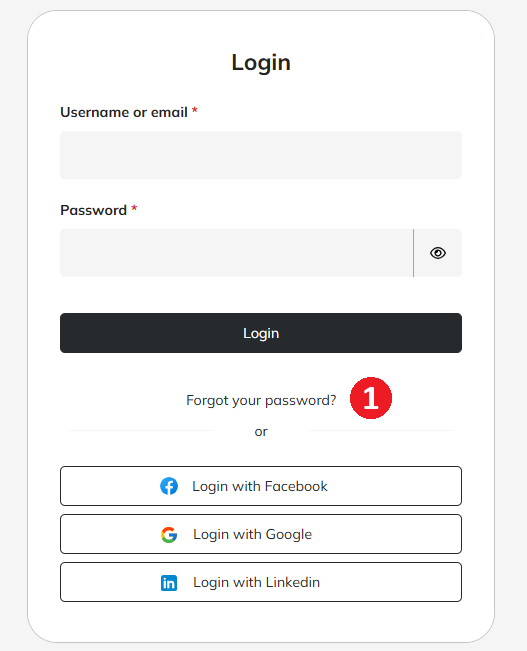527x651 pixels.
Task: Focus the Username or email field
Action: click(261, 155)
